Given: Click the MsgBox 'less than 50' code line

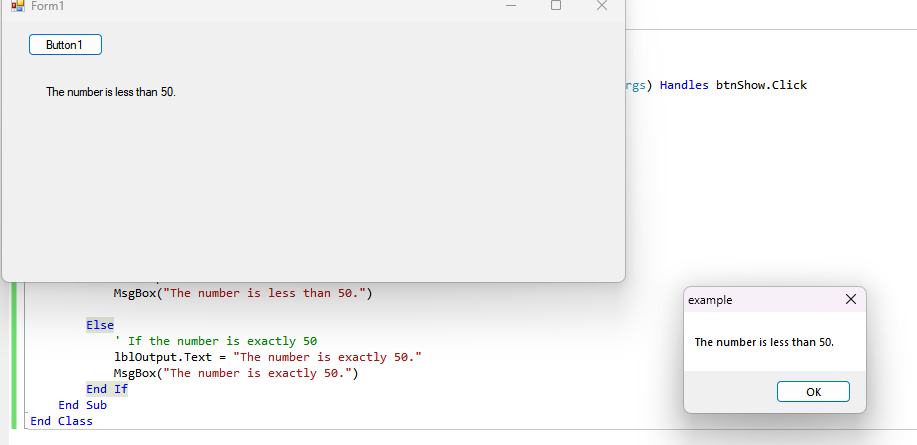Looking at the screenshot, I should pyautogui.click(x=243, y=293).
